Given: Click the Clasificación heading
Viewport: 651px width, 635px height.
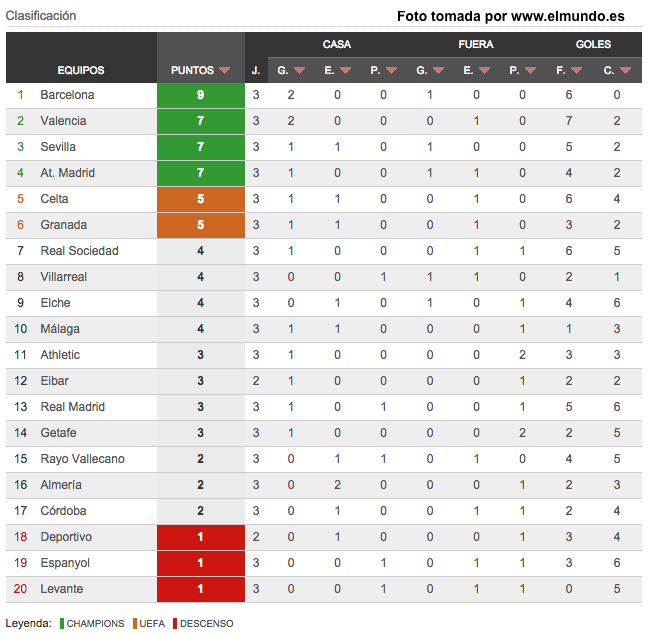Looking at the screenshot, I should [x=41, y=16].
